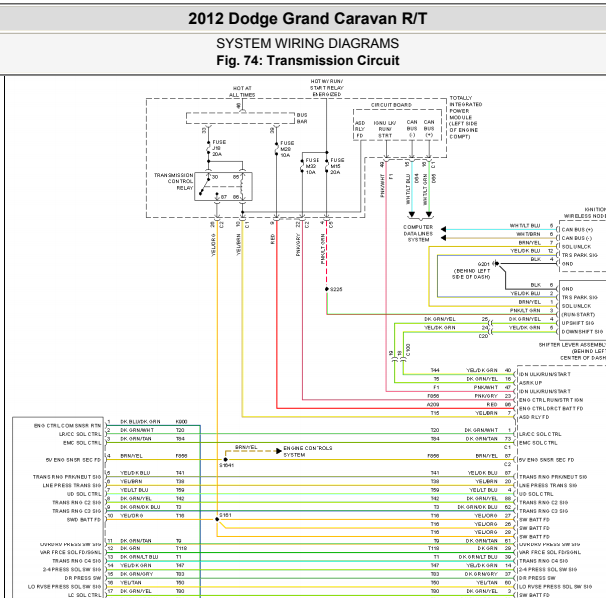This screenshot has width=606, height=598.
Task: Click dashed "BRN/YEL" label above S1041
Action: [x=246, y=447]
